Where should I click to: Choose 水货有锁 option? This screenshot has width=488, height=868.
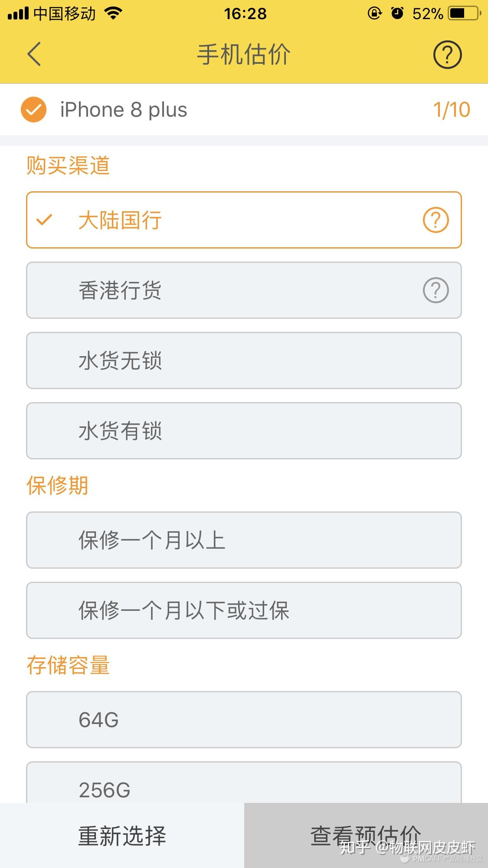(244, 431)
